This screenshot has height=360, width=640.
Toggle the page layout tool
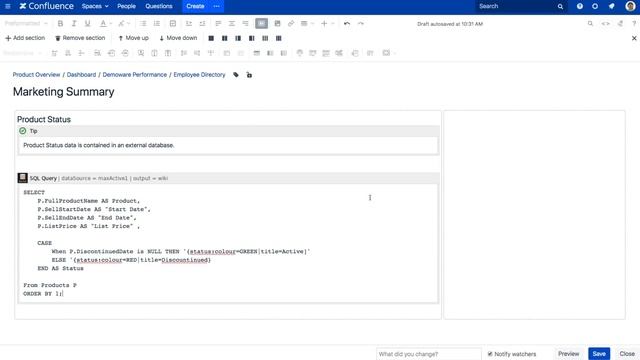[x=262, y=24]
